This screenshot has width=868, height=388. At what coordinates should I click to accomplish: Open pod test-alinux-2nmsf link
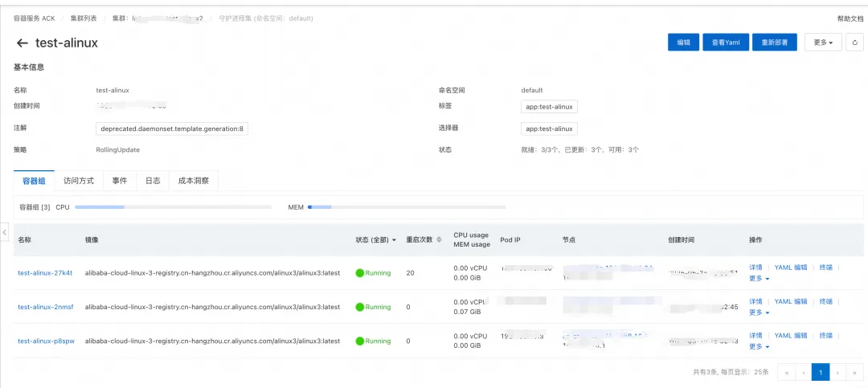(x=45, y=307)
